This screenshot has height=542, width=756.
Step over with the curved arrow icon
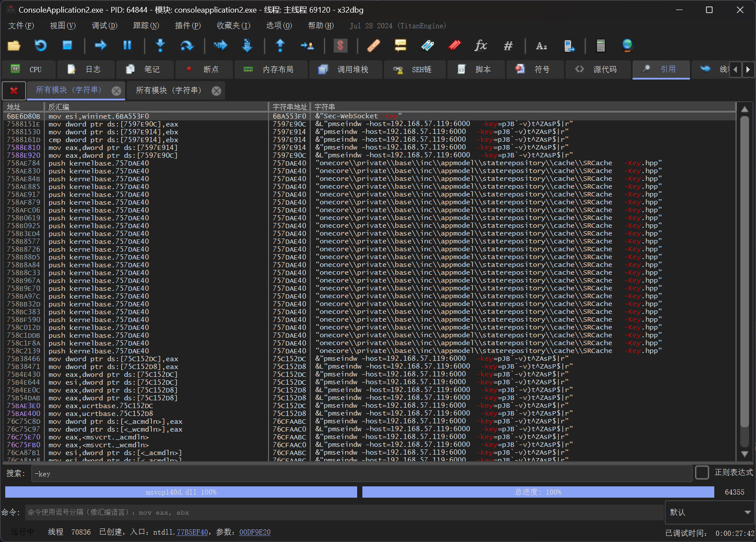[x=187, y=45]
